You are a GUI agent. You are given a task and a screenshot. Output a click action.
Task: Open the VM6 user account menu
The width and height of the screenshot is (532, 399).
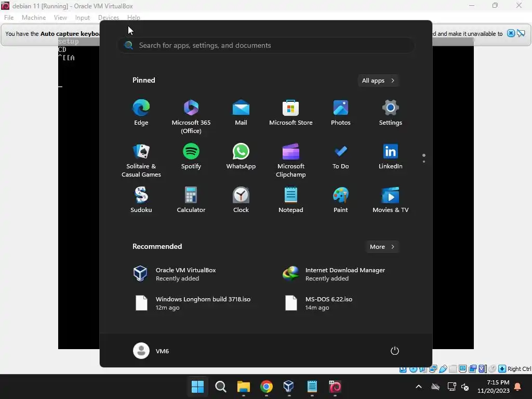[151, 351]
